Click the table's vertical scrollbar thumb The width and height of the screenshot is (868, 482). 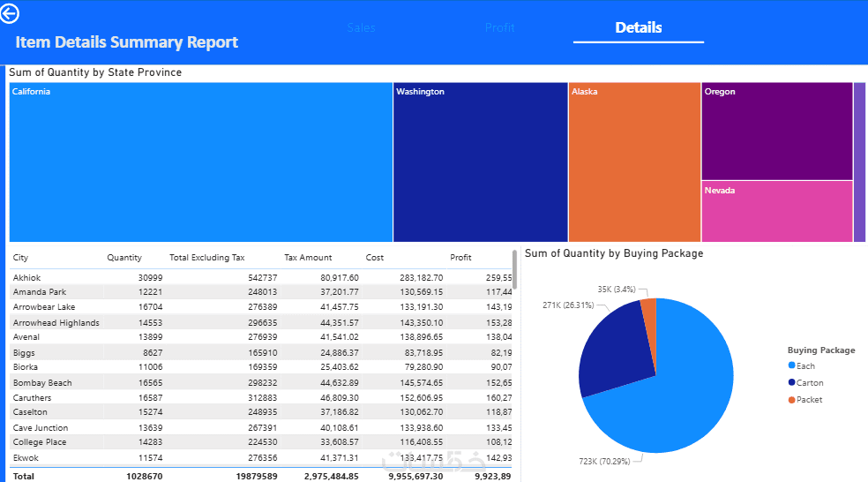[515, 270]
